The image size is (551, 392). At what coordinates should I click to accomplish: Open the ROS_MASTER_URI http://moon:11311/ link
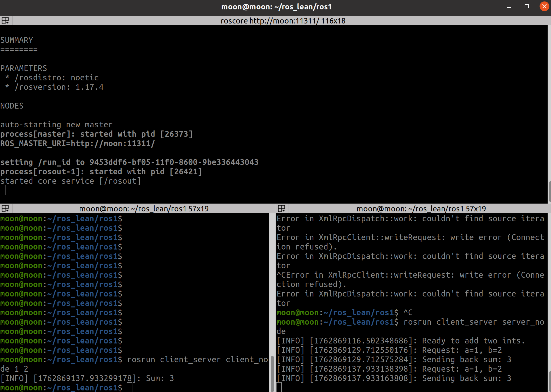113,144
